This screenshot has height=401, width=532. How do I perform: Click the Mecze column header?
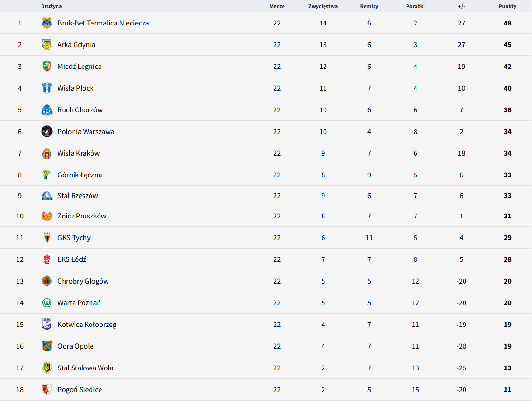click(277, 6)
